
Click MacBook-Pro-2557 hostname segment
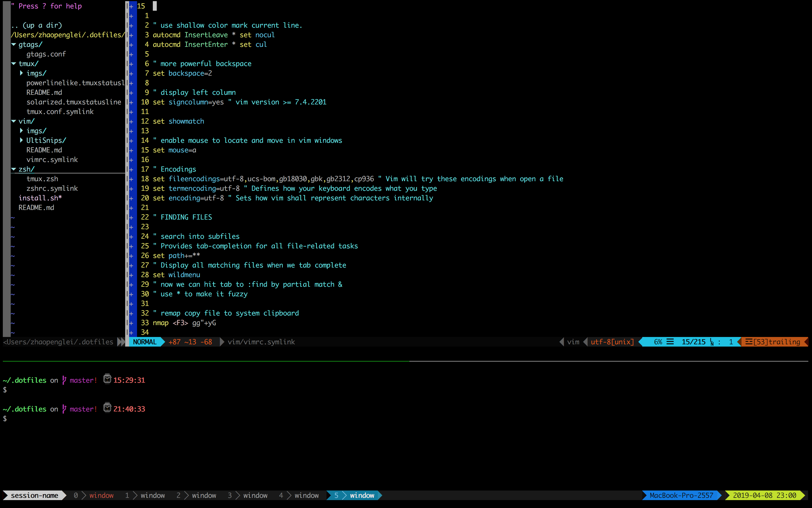tap(681, 496)
